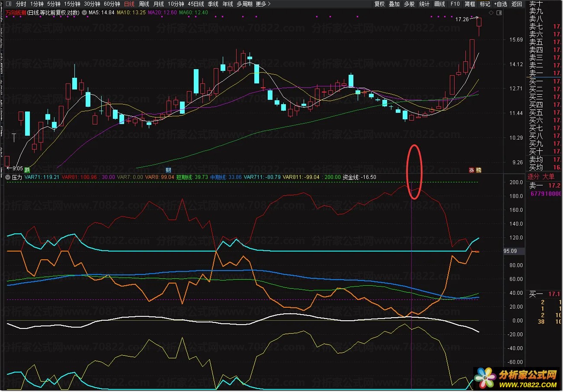Click the blue 财 marker on the chart
This screenshot has width=564, height=392.
click(x=169, y=170)
